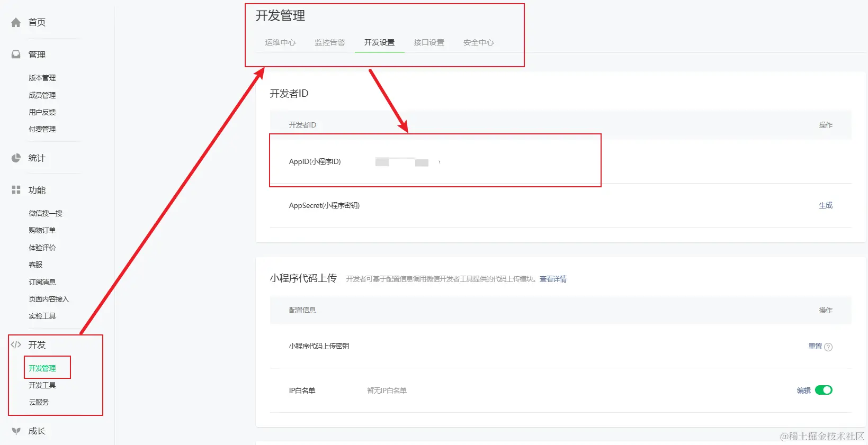Viewport: 868px width, 445px height.
Task: Open 成长 section in the sidebar
Action: 37,431
